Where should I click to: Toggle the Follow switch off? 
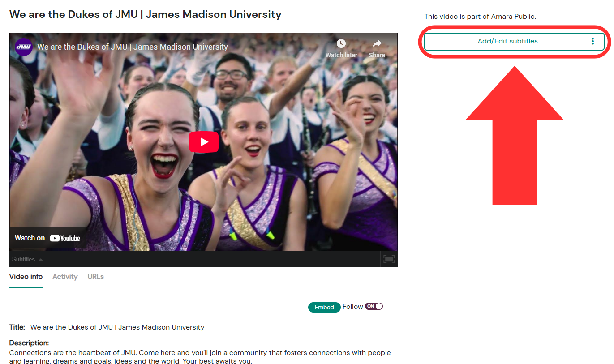click(374, 306)
